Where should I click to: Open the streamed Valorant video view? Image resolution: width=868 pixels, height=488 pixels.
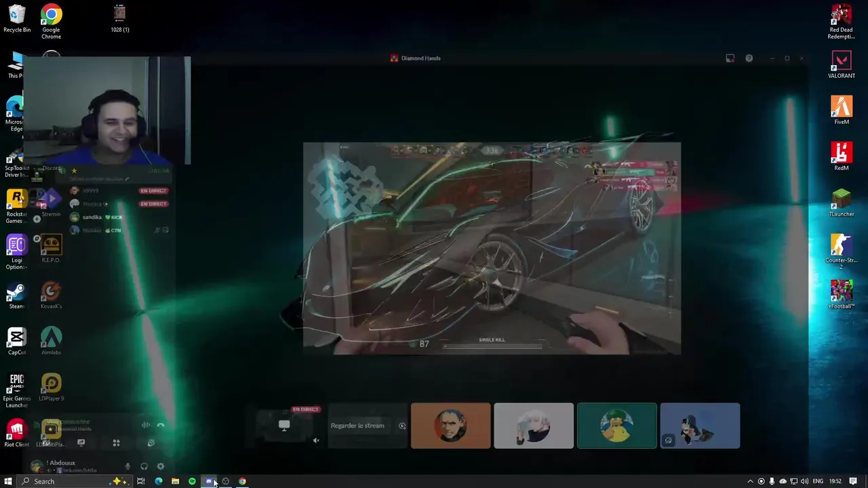(492, 248)
